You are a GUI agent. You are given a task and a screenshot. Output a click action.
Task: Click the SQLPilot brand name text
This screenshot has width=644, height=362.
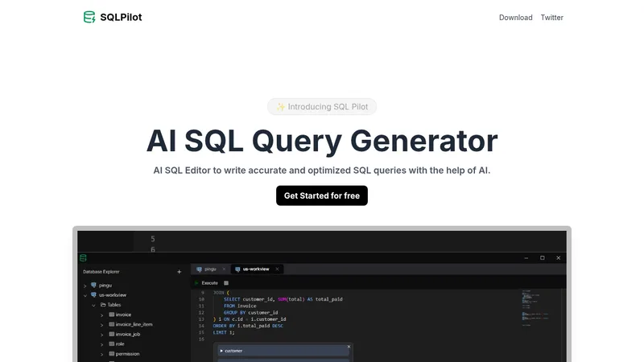(122, 17)
